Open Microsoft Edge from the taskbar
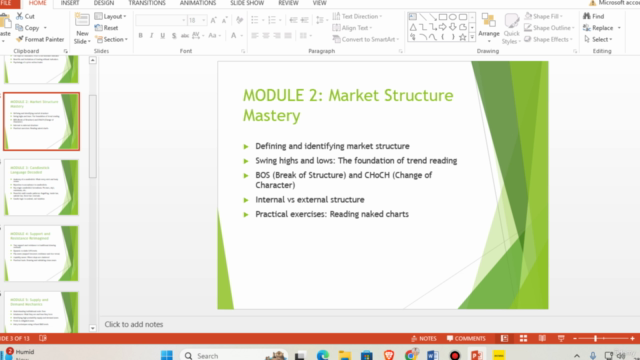The width and height of the screenshot is (640, 360). click(323, 356)
